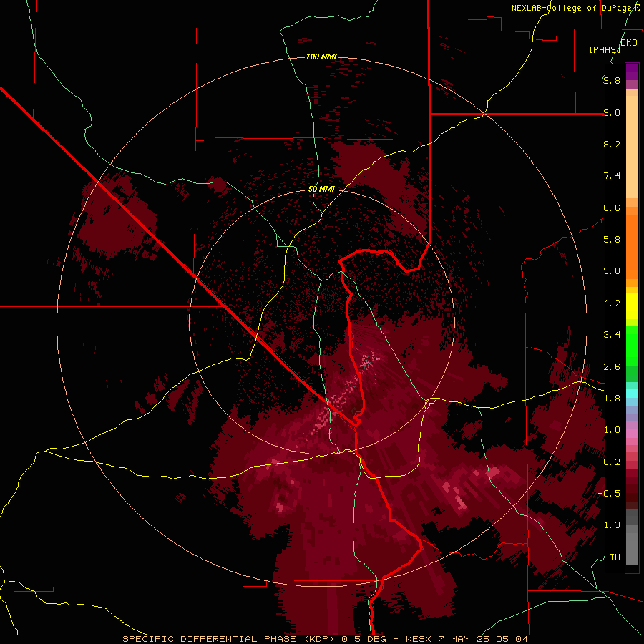
Task: Click the 50 NMI range ring label
Action: [321, 189]
